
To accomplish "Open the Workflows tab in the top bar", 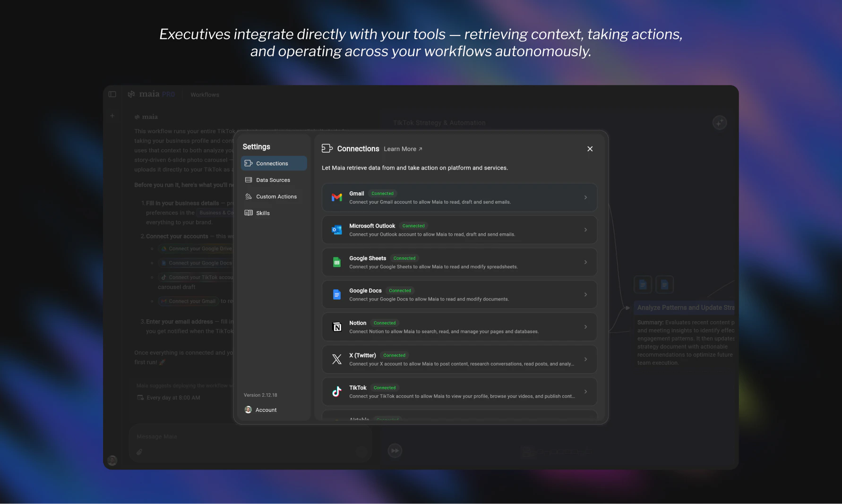I will coord(205,95).
